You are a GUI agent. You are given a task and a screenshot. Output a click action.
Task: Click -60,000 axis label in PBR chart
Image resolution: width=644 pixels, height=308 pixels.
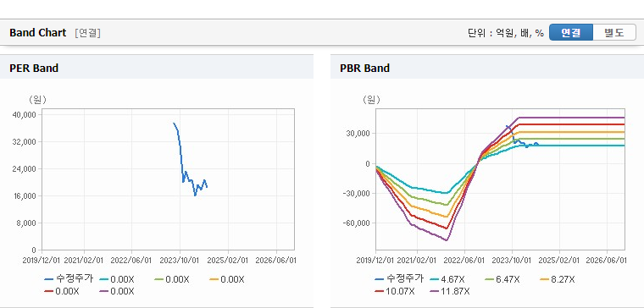click(x=357, y=223)
